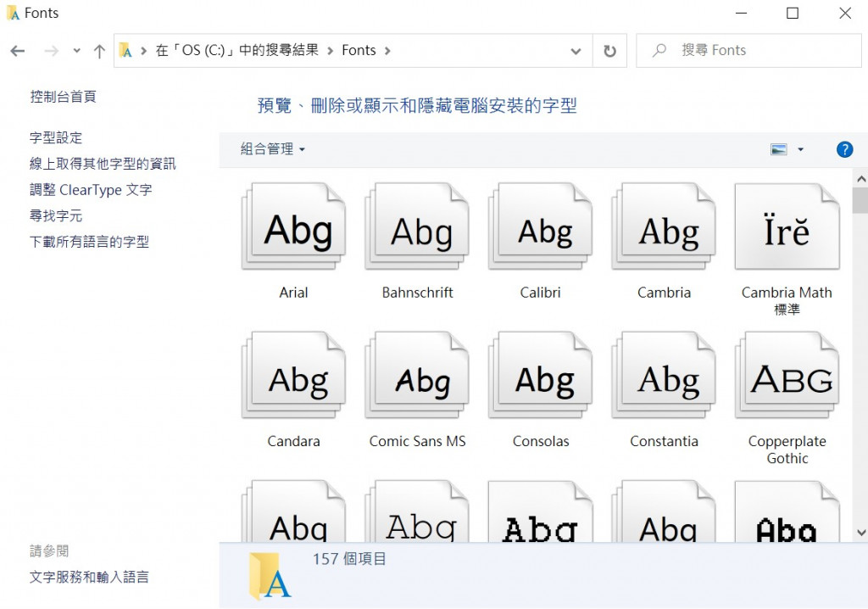Viewport: 868px width, 609px height.
Task: Click the view layout icon
Action: [x=778, y=149]
